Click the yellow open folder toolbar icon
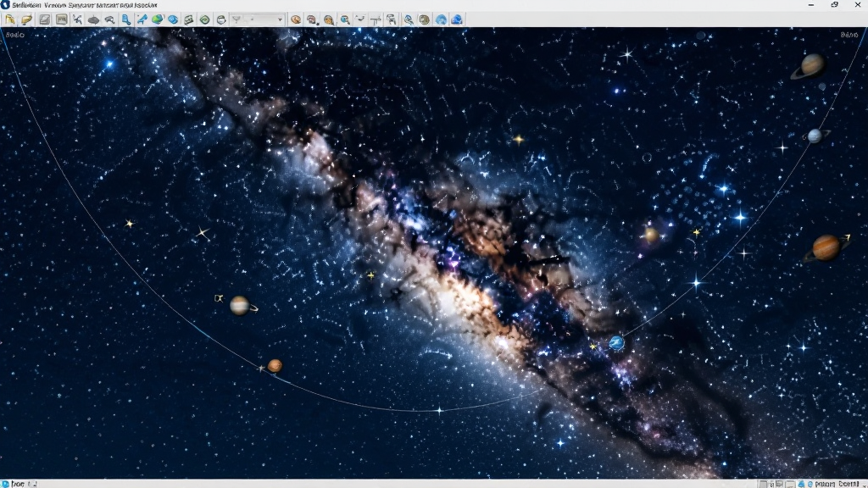 pyautogui.click(x=26, y=19)
